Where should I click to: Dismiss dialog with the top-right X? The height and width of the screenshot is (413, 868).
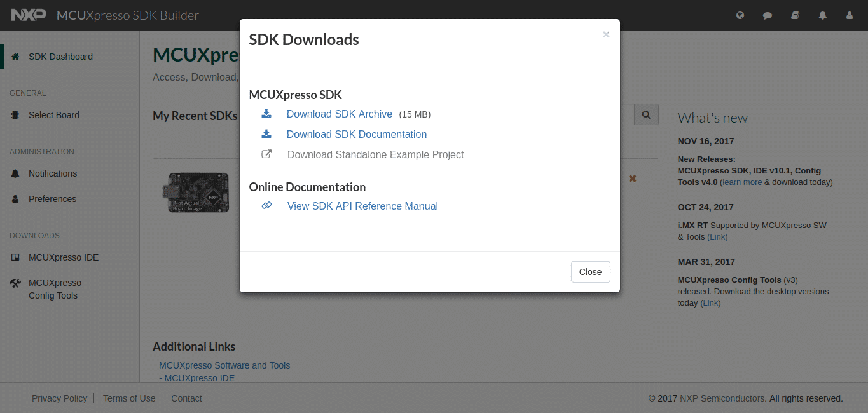pyautogui.click(x=606, y=35)
